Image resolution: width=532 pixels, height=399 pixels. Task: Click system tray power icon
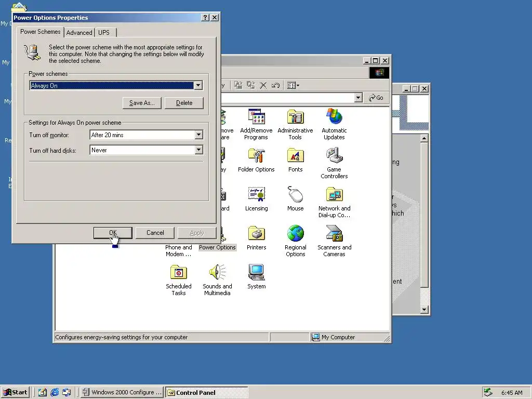[x=488, y=392]
